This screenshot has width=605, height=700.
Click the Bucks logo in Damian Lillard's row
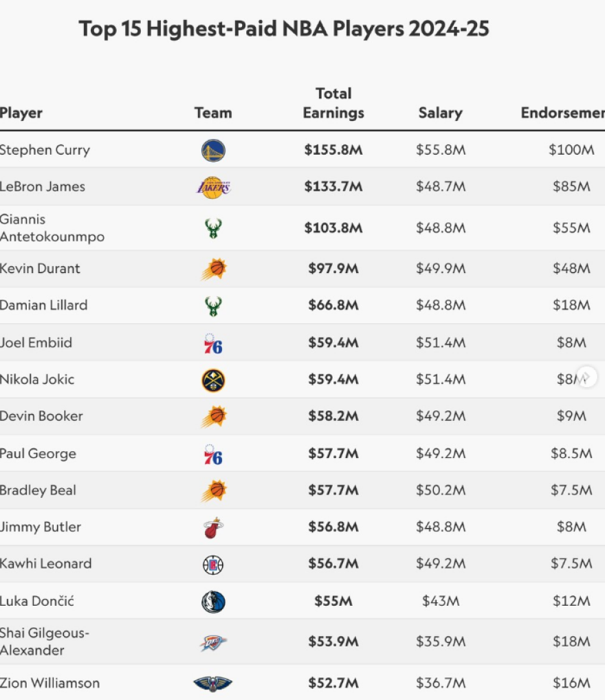(213, 305)
